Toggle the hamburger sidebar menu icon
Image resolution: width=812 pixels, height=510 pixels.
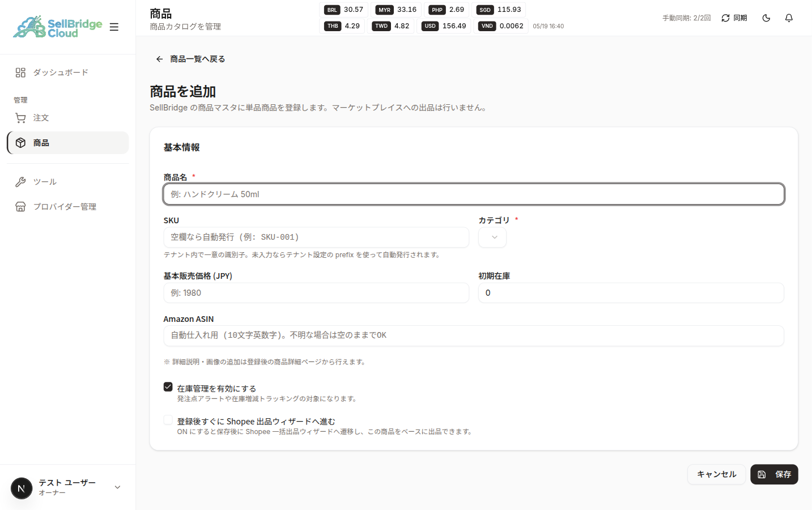click(x=114, y=27)
